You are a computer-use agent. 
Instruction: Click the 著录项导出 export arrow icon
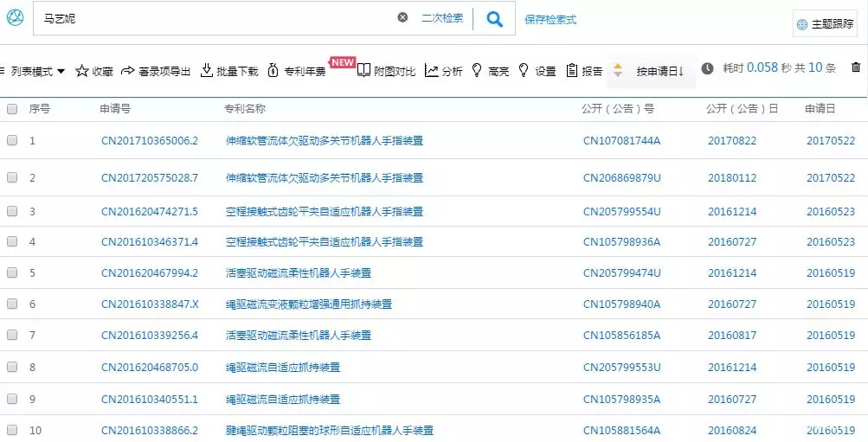tap(128, 71)
